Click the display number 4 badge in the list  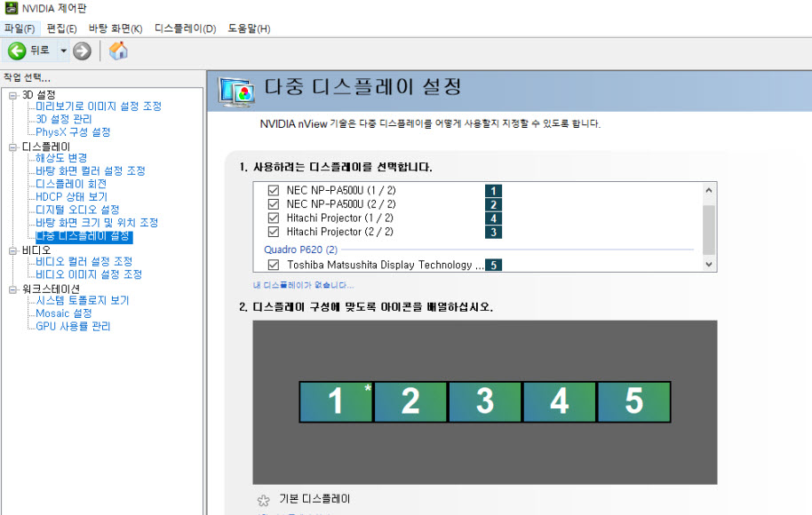point(494,218)
